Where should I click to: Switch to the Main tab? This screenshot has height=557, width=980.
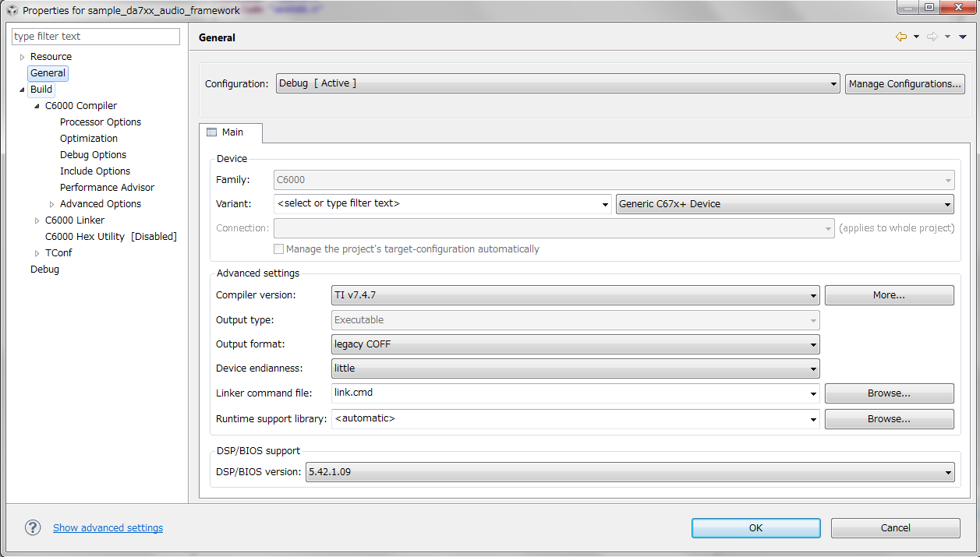pos(231,132)
